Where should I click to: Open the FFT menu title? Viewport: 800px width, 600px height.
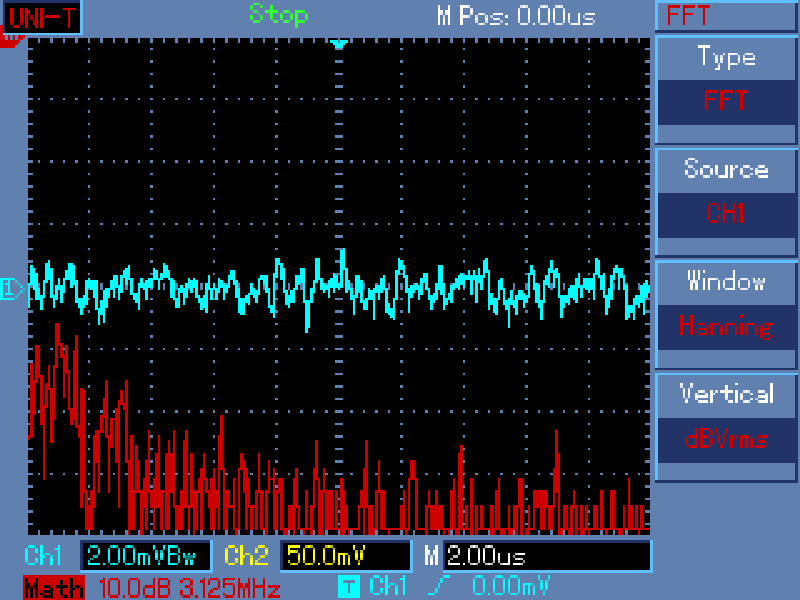pyautogui.click(x=688, y=15)
